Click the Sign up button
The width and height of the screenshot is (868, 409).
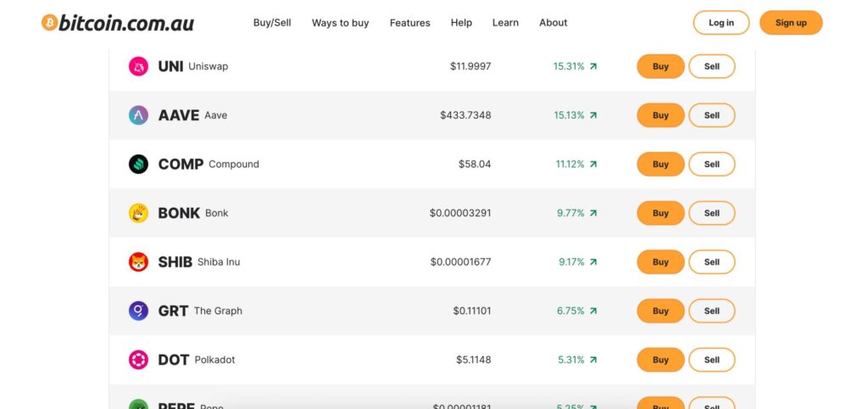click(791, 23)
